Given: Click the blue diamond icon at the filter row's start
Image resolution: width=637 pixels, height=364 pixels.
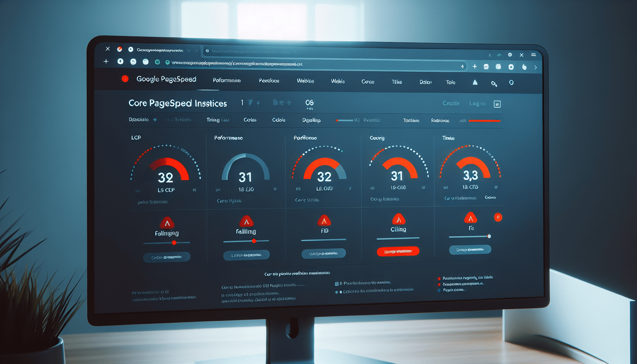Looking at the screenshot, I should tap(155, 120).
